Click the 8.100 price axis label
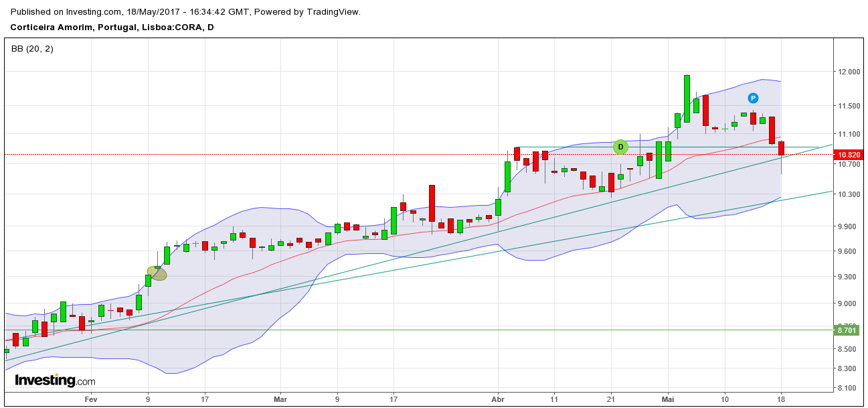 click(x=849, y=388)
